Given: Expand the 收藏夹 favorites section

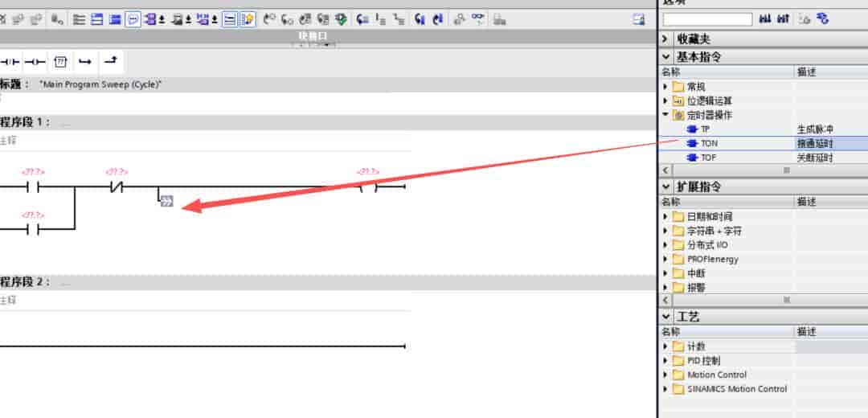Looking at the screenshot, I should [x=665, y=39].
